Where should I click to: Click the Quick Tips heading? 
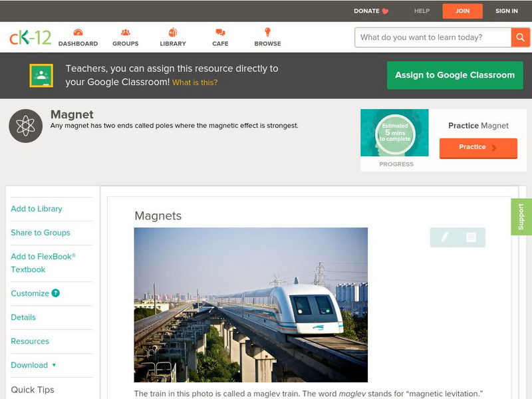pyautogui.click(x=33, y=390)
